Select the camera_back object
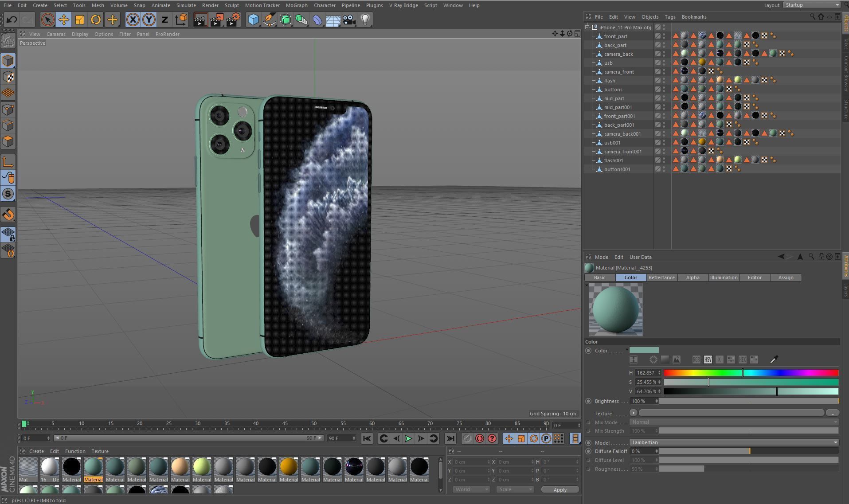 coord(618,54)
